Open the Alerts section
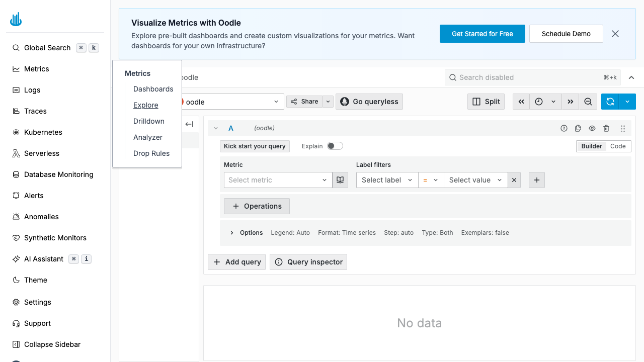The width and height of the screenshot is (644, 362). pos(34,196)
